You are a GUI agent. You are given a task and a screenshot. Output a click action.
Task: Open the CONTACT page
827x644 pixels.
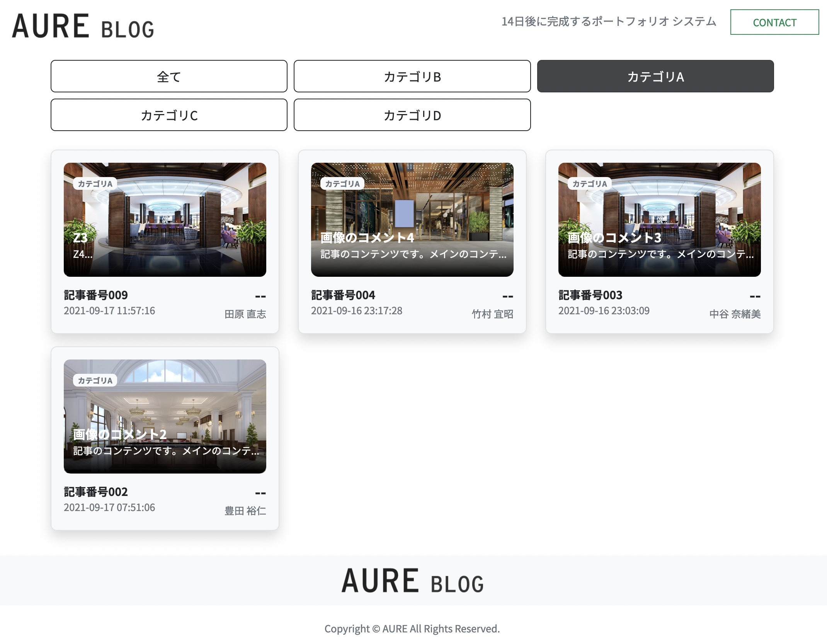(774, 22)
